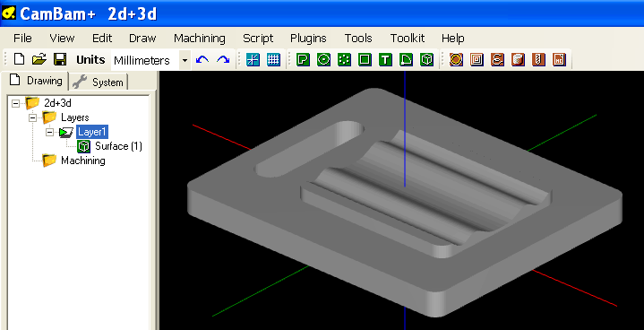This screenshot has height=330, width=644.
Task: Open the Machining menu
Action: [x=200, y=39]
